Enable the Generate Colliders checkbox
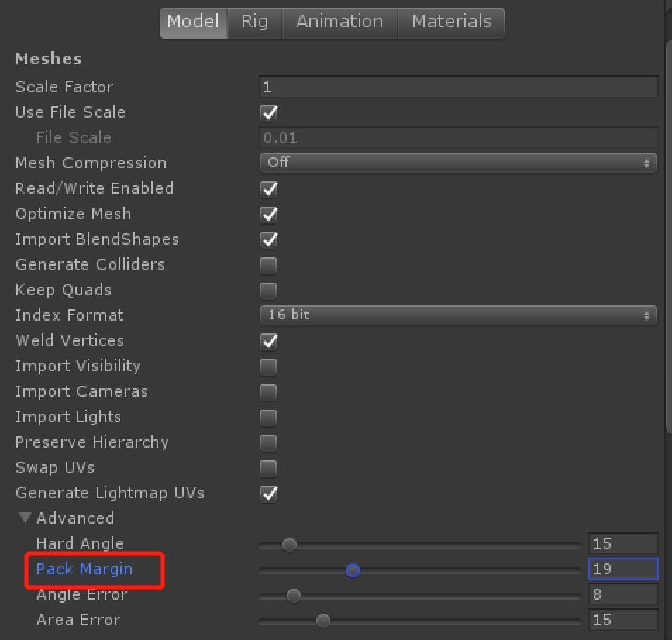Viewport: 672px width, 640px height. (268, 265)
